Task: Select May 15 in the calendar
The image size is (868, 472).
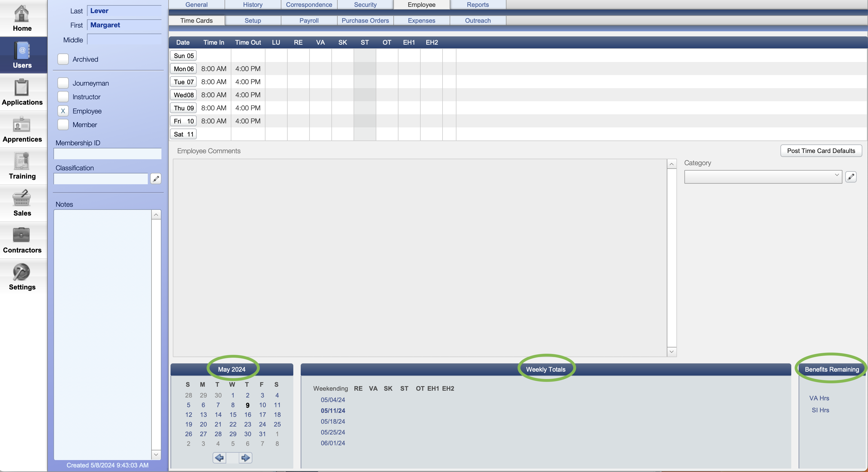Action: (233, 415)
